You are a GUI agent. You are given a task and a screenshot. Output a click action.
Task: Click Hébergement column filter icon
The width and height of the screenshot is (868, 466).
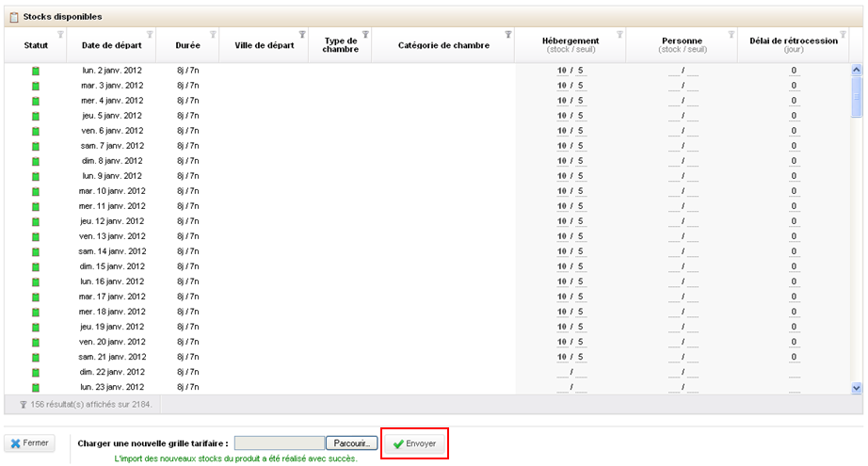619,35
